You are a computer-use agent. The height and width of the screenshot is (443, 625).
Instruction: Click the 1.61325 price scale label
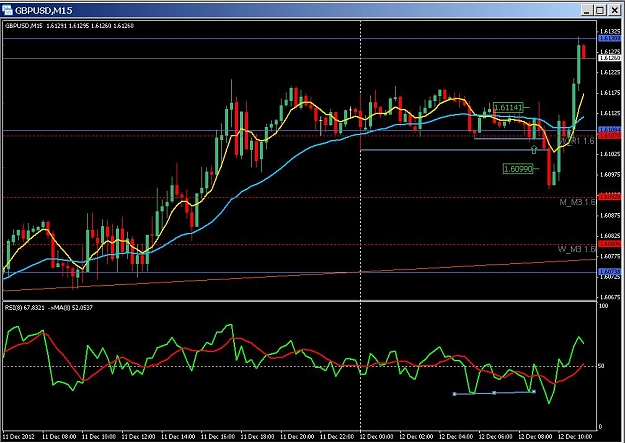click(609, 31)
